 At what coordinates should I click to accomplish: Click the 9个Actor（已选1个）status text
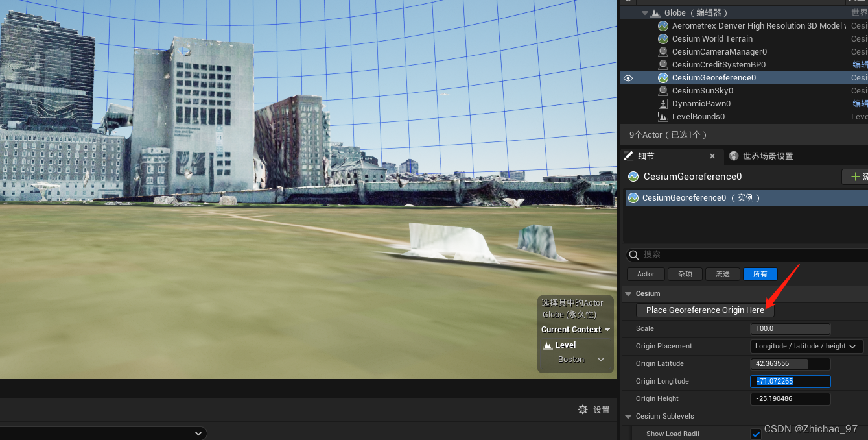[668, 135]
